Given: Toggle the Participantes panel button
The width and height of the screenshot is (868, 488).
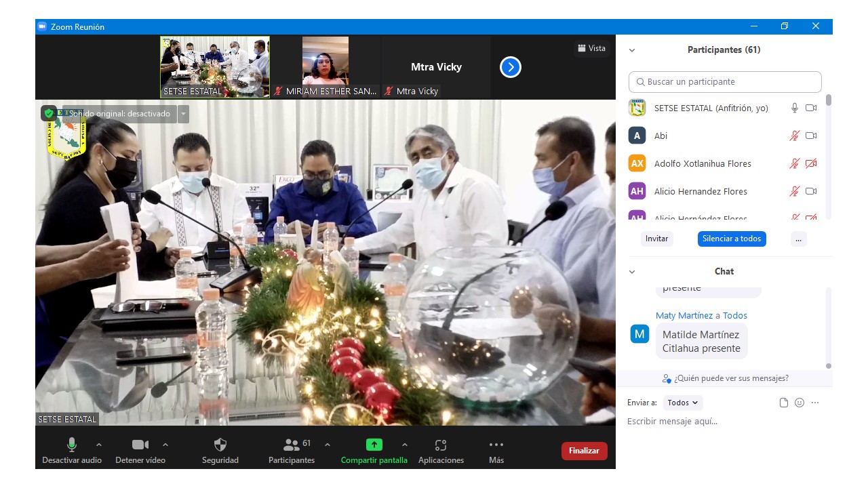Looking at the screenshot, I should [x=292, y=451].
